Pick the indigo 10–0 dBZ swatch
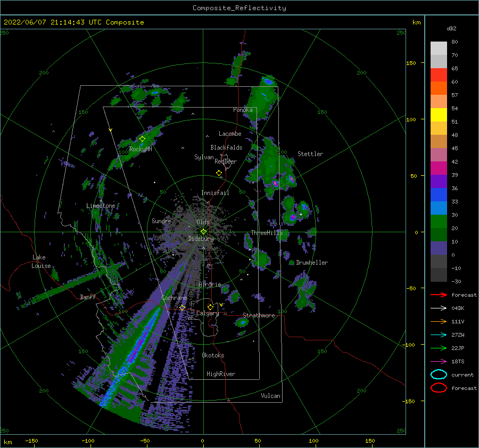This screenshot has height=448, width=479. click(439, 248)
